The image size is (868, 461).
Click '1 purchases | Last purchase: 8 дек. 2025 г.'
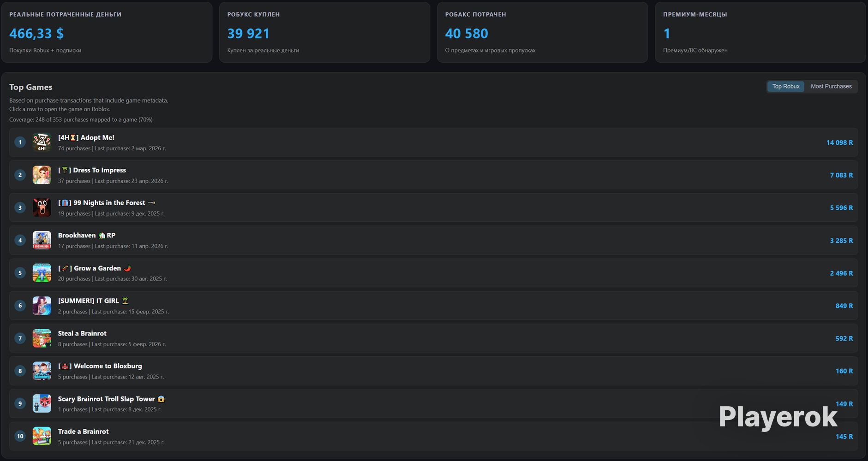click(110, 409)
